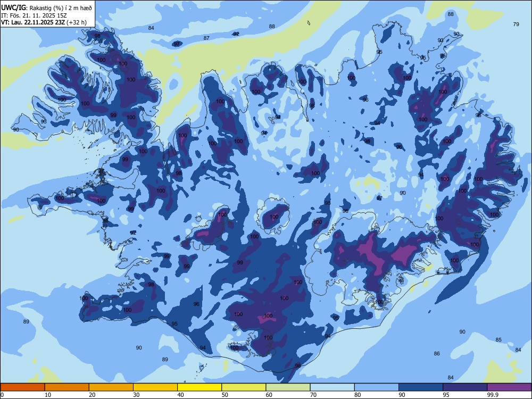Click the "86" humidity value on the map
532x399 pixels.
[x=437, y=354]
